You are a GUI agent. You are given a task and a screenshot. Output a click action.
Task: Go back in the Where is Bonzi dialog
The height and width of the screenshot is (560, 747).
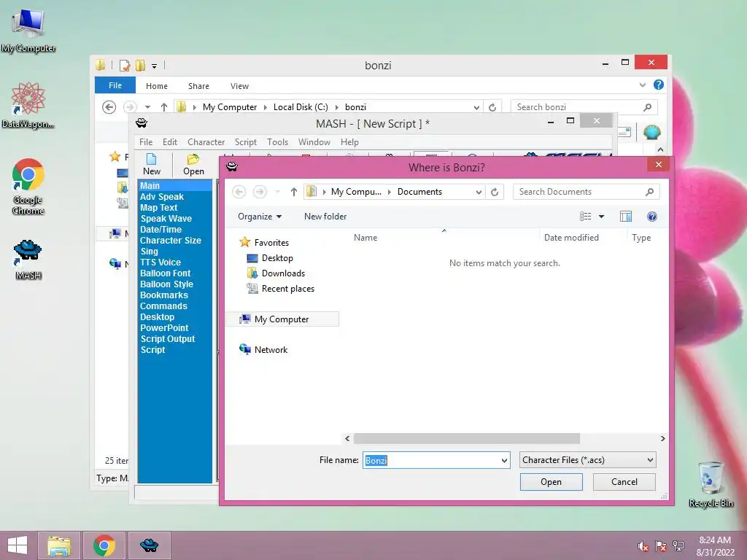point(239,192)
